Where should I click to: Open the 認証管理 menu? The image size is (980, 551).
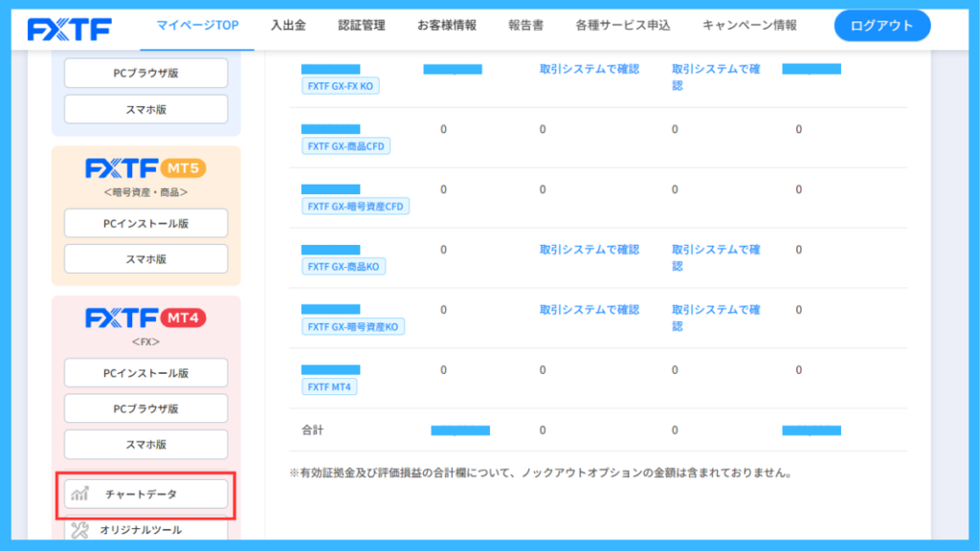tap(362, 26)
